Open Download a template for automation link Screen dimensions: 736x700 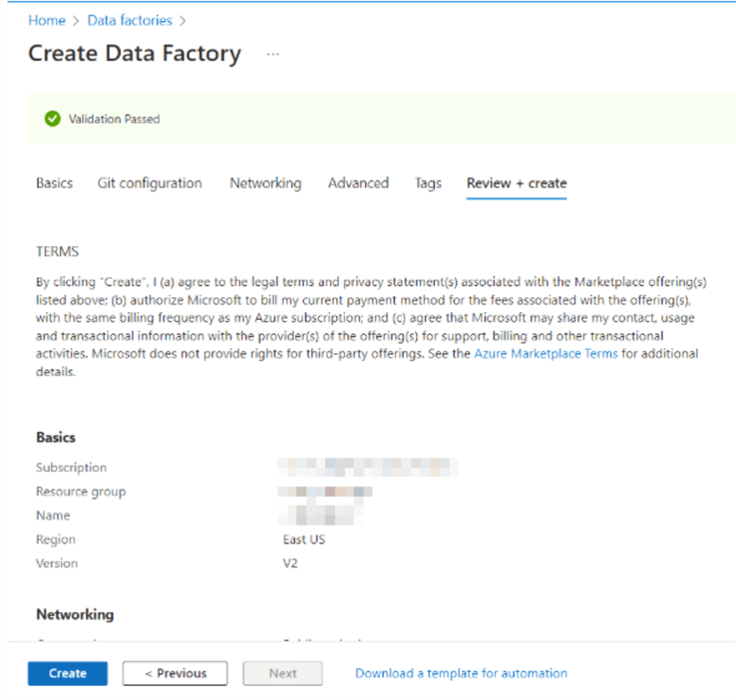(x=461, y=673)
